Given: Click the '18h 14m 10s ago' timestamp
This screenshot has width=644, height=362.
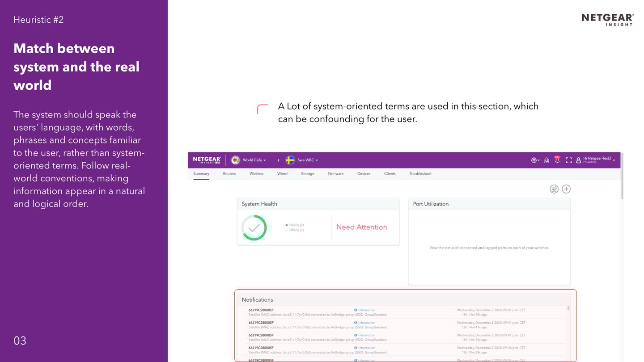Looking at the screenshot, I should click(475, 315).
